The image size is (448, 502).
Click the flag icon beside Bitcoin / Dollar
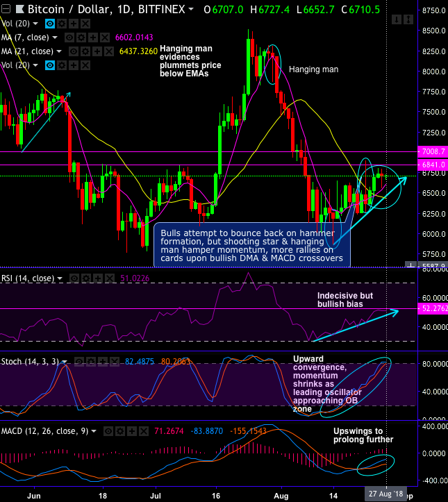coord(20,9)
